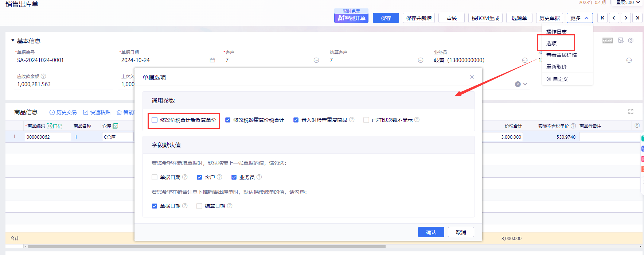Click help icon next to 录入时检查重复商品

point(352,120)
